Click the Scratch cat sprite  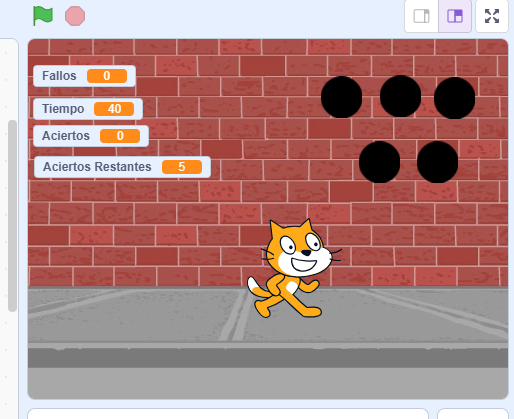click(294, 269)
